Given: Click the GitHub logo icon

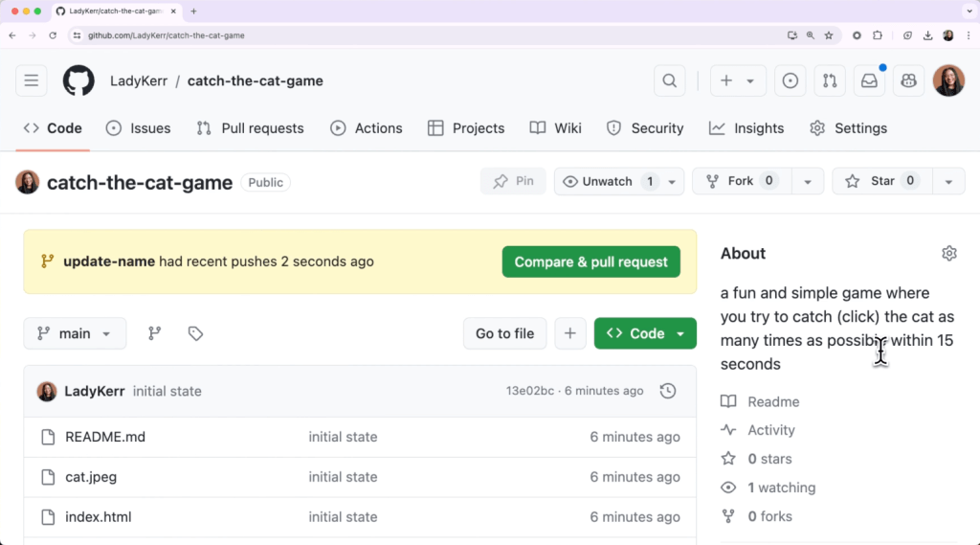Looking at the screenshot, I should point(78,81).
